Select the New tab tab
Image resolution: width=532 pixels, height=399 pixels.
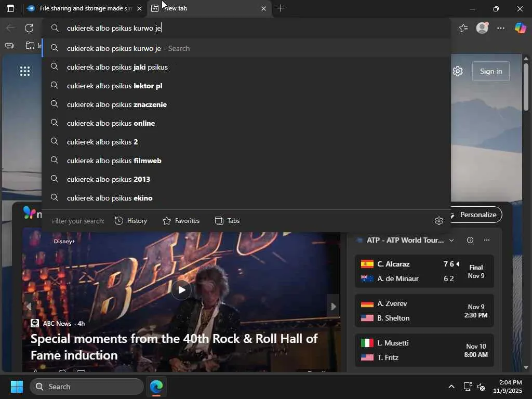pos(209,8)
